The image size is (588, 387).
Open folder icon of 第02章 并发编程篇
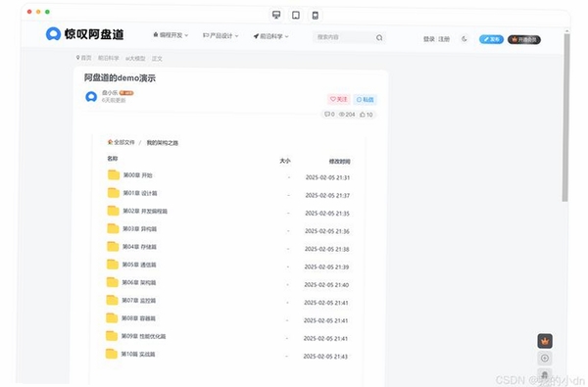click(114, 211)
